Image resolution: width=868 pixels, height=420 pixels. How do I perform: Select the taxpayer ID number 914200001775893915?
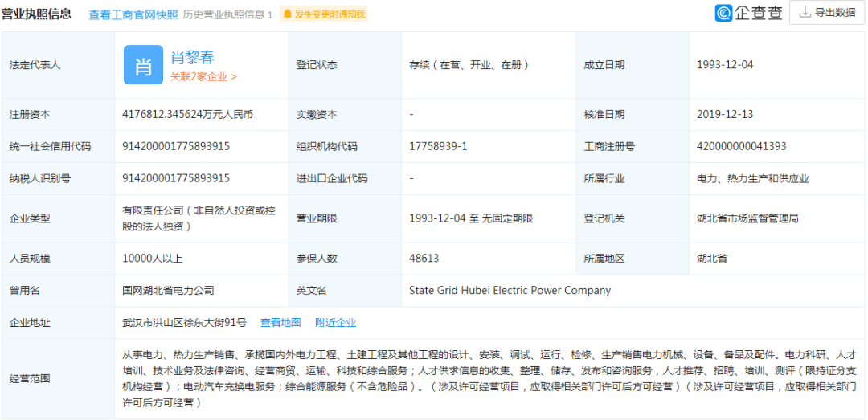tap(176, 178)
